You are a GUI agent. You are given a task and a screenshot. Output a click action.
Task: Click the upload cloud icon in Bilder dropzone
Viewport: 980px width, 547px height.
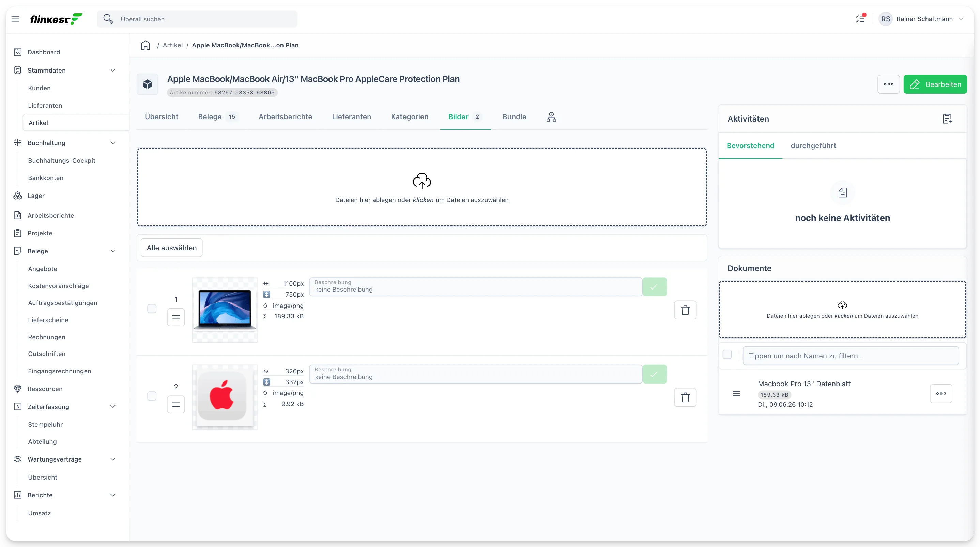pos(422,181)
